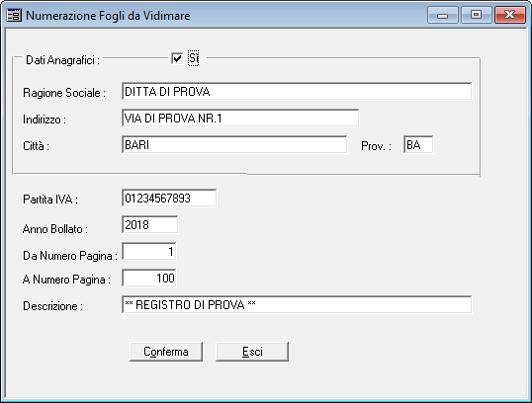Edit the Partita IVA field
The image size is (532, 403).
pyautogui.click(x=169, y=199)
